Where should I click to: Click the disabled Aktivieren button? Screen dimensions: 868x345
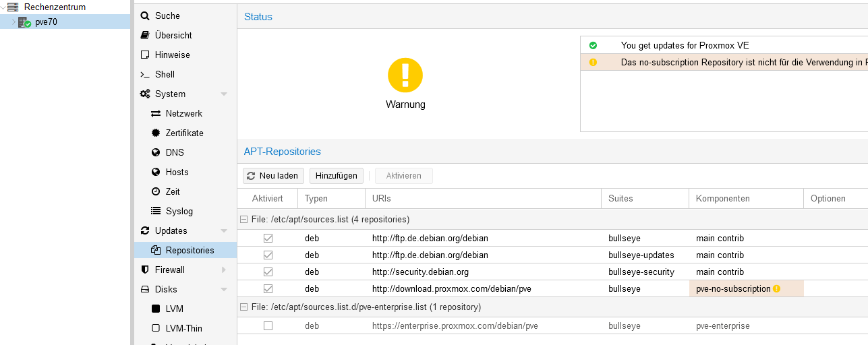tap(404, 176)
